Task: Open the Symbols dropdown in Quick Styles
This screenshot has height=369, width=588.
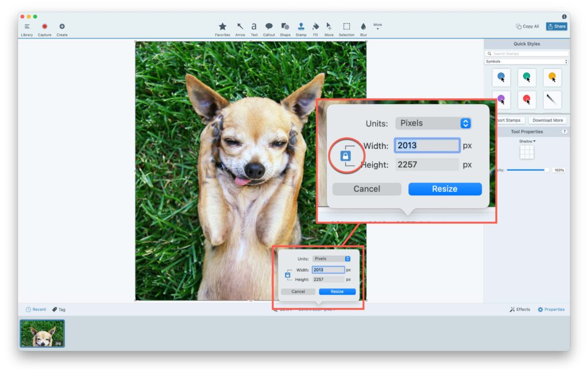Action: (x=527, y=61)
